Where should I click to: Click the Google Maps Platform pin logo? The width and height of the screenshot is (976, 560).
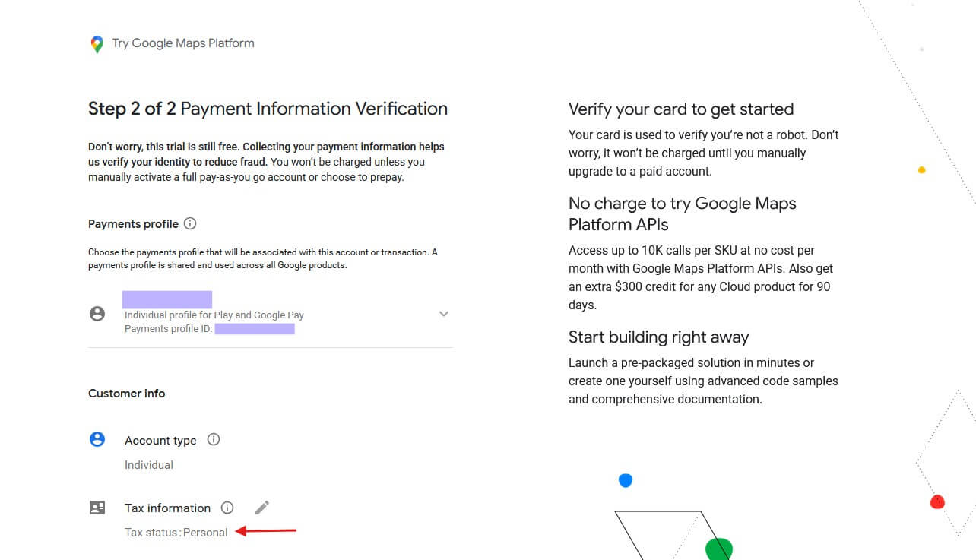click(96, 43)
